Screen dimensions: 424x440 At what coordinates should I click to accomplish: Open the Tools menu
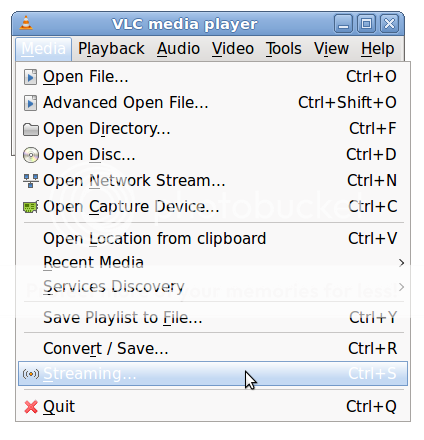click(283, 49)
